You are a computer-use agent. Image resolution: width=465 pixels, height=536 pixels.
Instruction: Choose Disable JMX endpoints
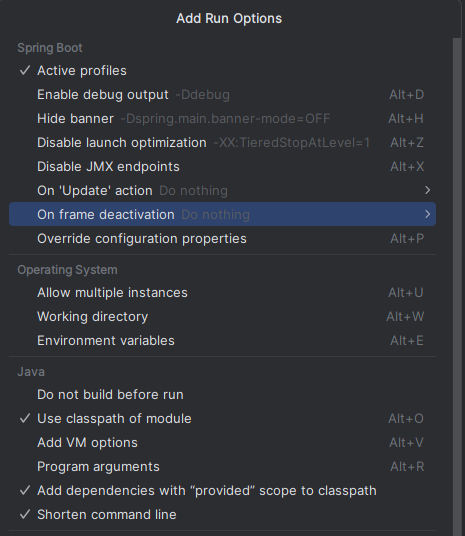[222, 166]
